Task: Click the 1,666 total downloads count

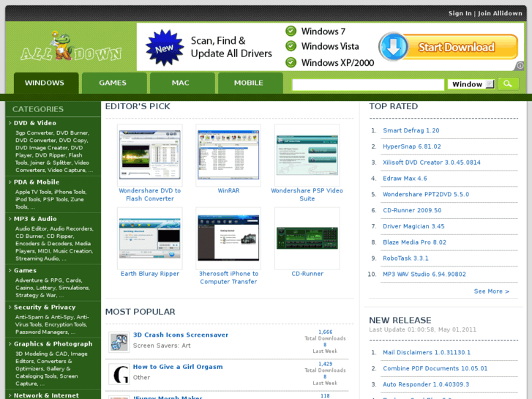Action: click(x=326, y=332)
